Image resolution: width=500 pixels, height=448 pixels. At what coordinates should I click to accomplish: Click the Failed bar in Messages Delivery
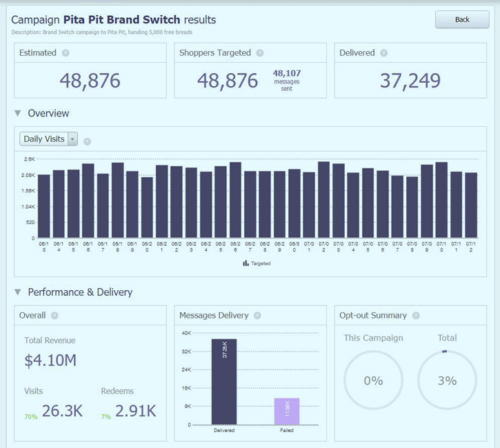(x=287, y=411)
